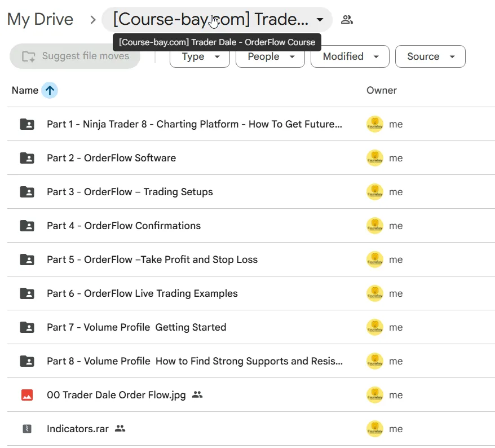The image size is (495, 448).
Task: Click shared icon next to Order Flow.jpg
Action: (197, 394)
